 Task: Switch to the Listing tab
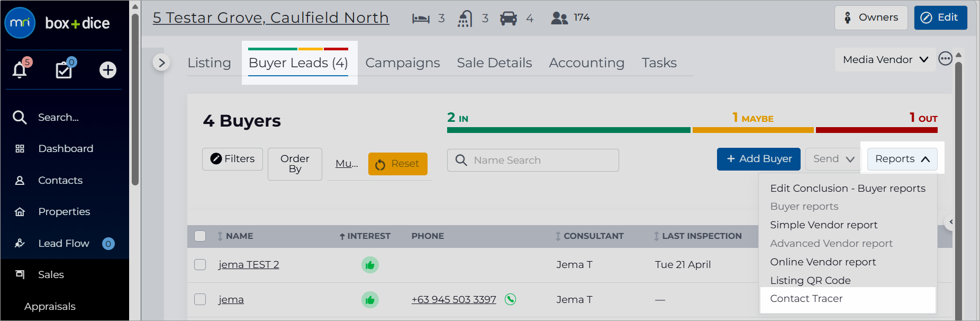tap(209, 63)
